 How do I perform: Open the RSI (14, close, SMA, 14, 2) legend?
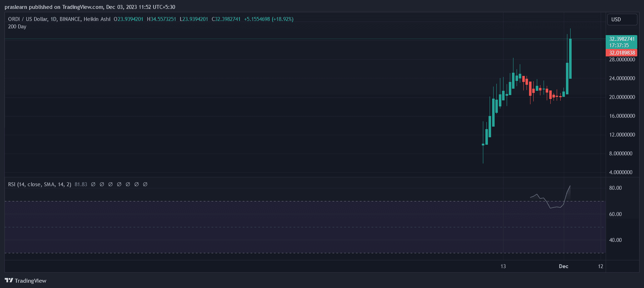(x=40, y=184)
